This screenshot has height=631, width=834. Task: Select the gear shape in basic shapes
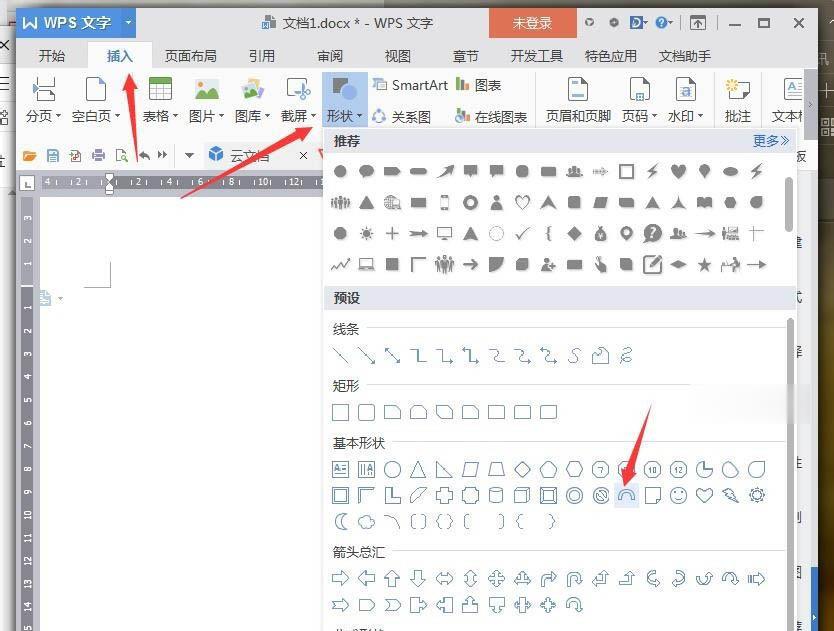(757, 495)
